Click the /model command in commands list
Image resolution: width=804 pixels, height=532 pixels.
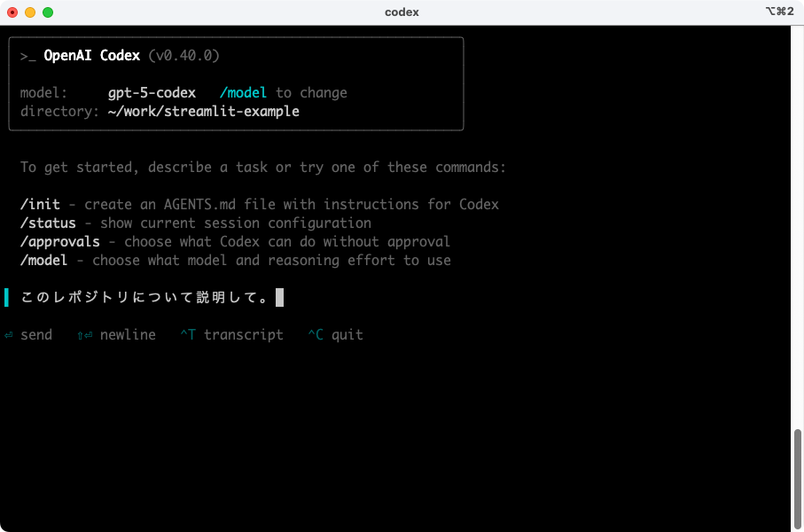(x=43, y=260)
